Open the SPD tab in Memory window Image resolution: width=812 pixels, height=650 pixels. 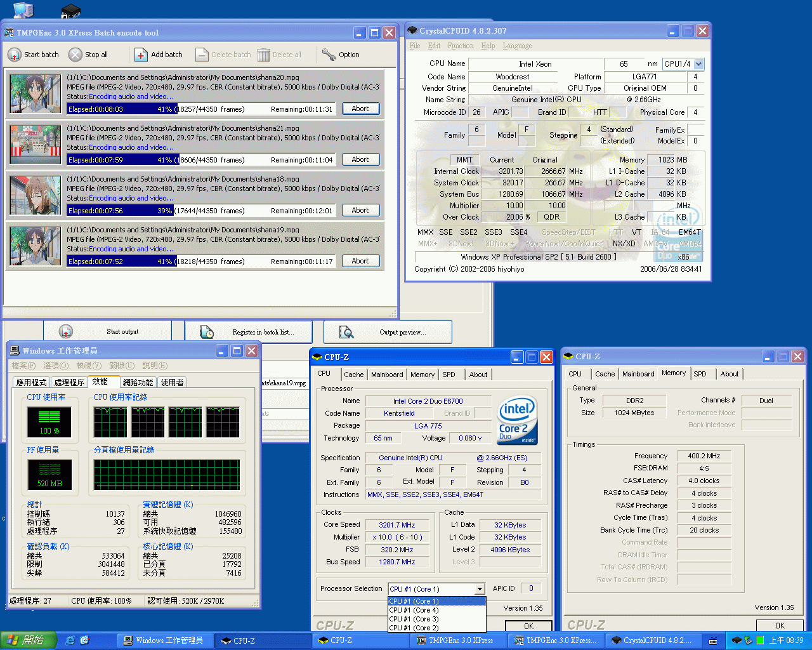[x=700, y=374]
